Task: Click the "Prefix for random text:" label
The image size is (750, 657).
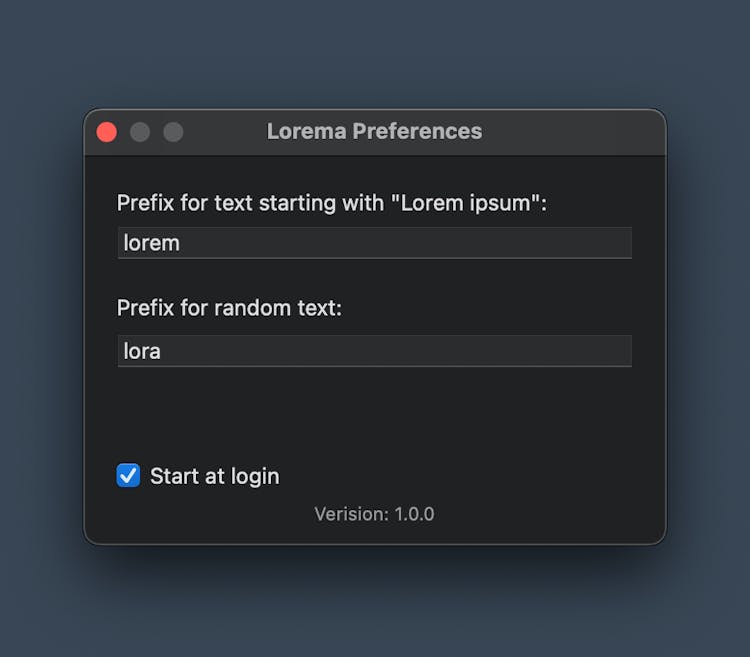Action: coord(229,308)
